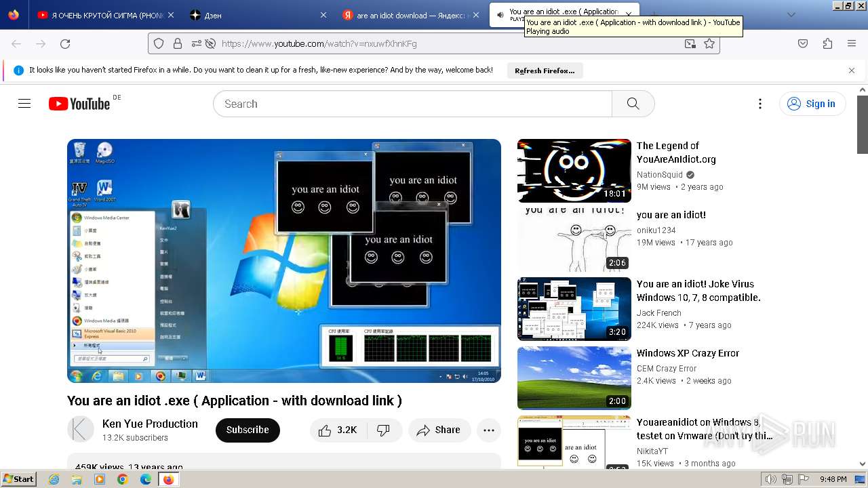Open the list all tabs dropdown
The height and width of the screenshot is (488, 868).
coord(791,15)
